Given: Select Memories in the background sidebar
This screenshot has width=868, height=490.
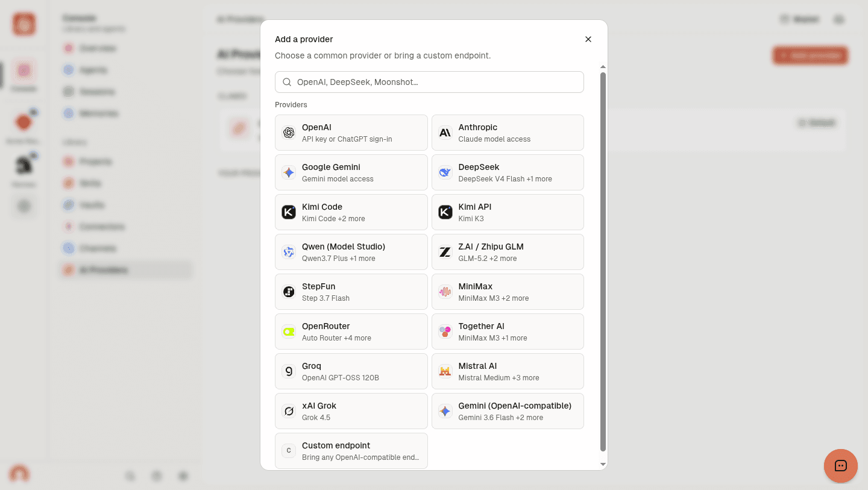Looking at the screenshot, I should [125, 113].
